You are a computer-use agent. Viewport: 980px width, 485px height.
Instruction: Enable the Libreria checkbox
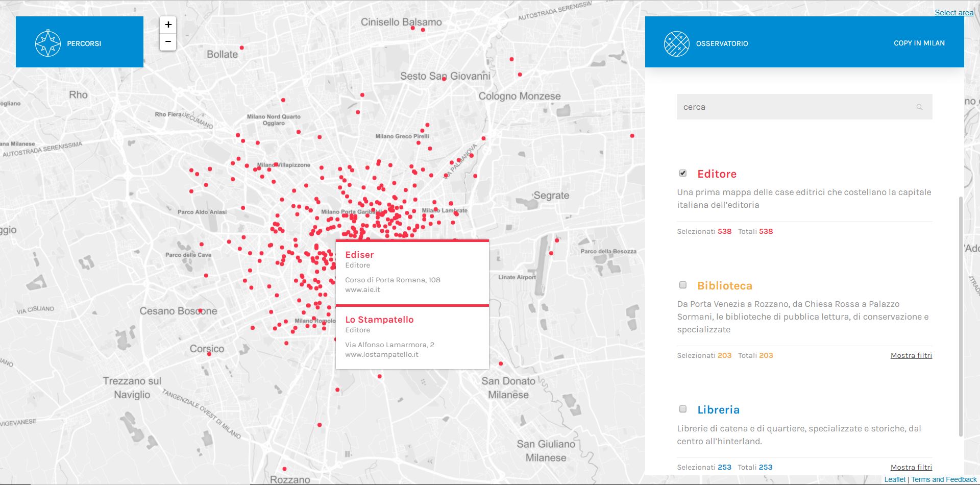(683, 409)
